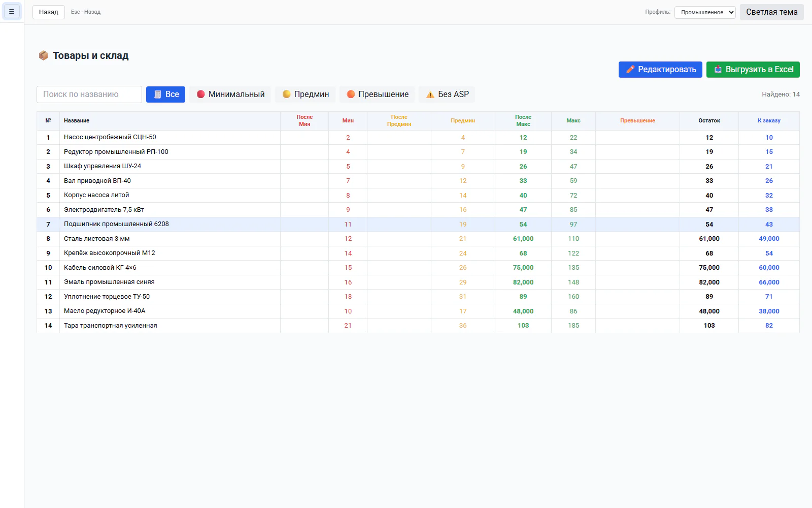Select row Масло редукторное И-40А

click(418, 311)
